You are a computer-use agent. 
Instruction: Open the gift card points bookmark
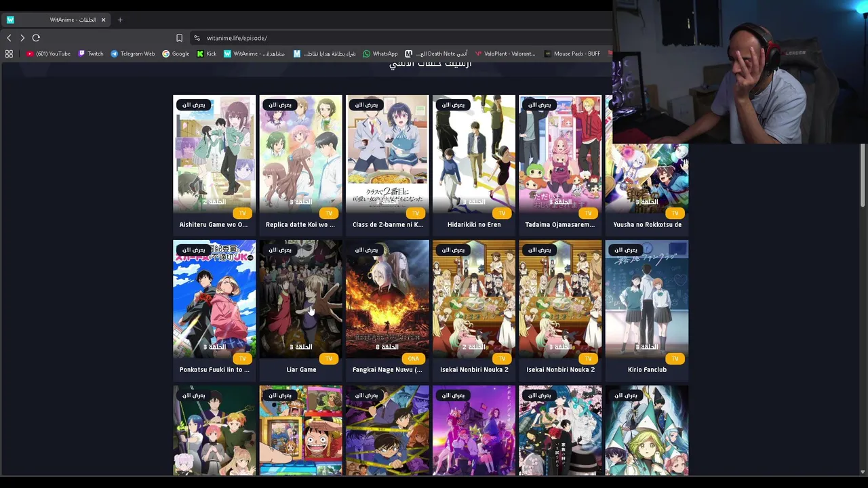tap(324, 54)
